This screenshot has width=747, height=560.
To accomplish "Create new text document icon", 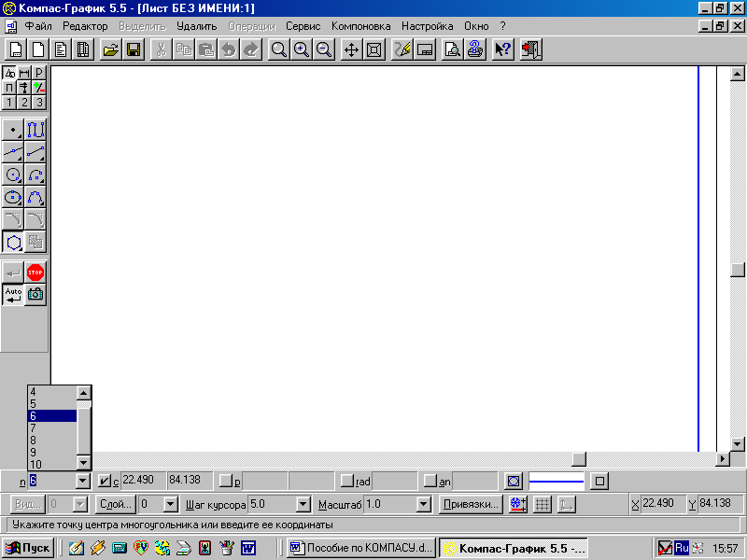I will [60, 49].
